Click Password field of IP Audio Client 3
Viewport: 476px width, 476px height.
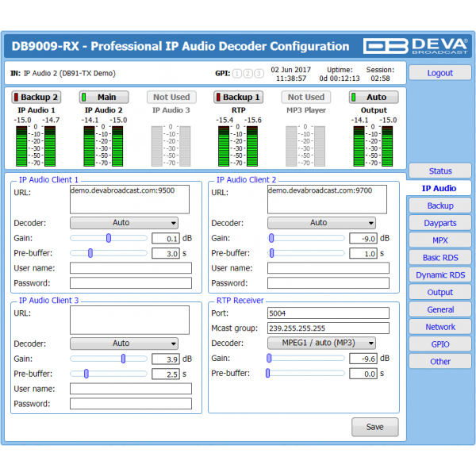pos(131,404)
